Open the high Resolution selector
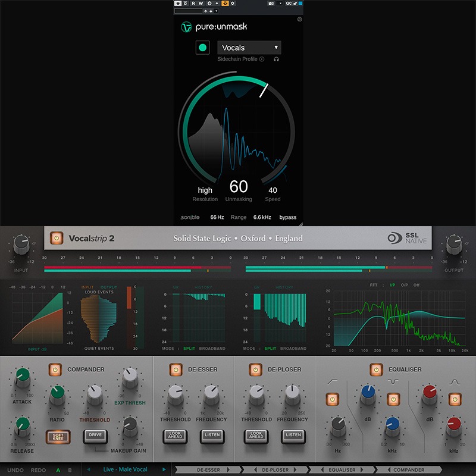This screenshot has height=476, width=476. [205, 190]
